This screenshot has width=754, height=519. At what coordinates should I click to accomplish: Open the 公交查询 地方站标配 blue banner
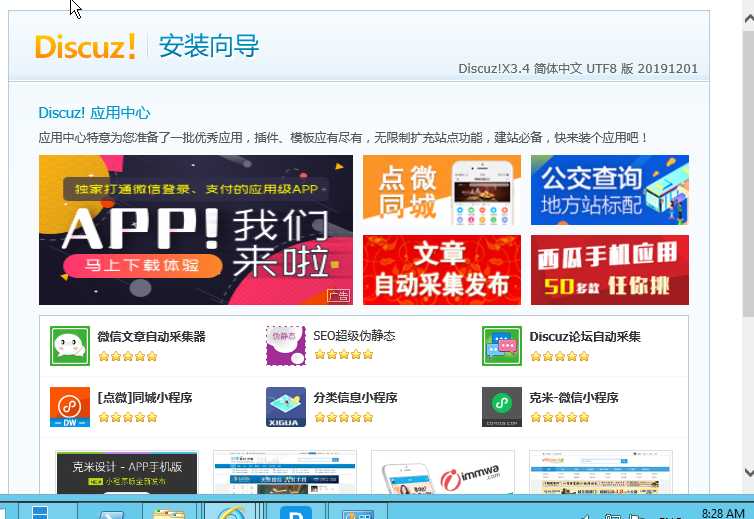pos(610,190)
